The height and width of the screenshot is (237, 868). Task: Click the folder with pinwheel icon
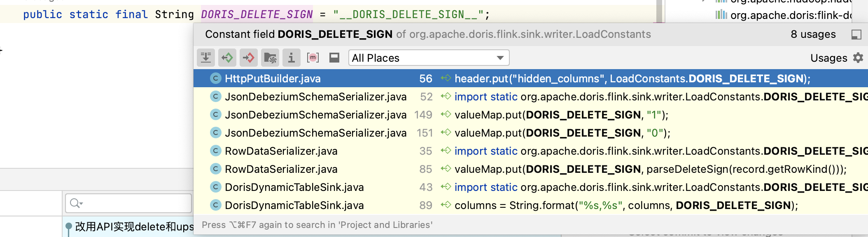(x=270, y=58)
